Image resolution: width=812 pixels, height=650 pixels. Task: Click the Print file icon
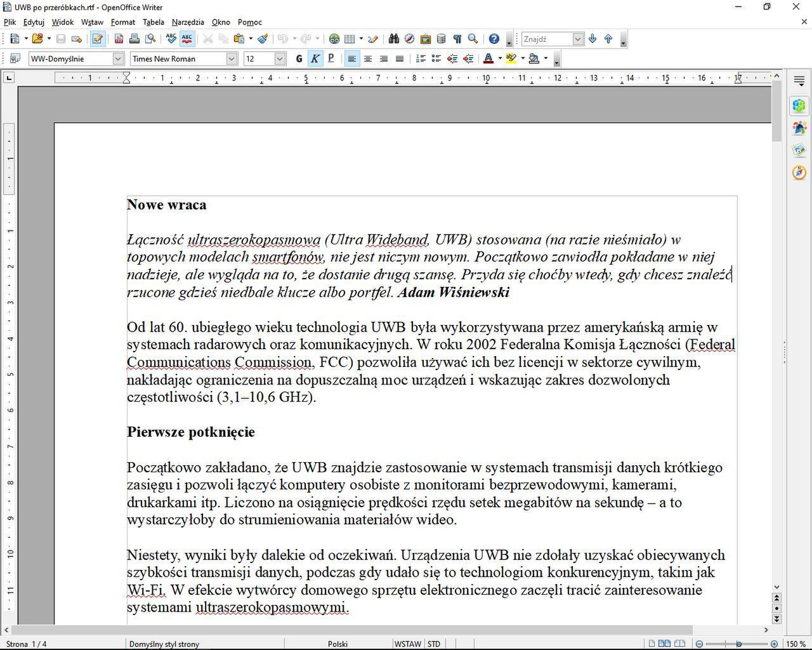[x=134, y=39]
